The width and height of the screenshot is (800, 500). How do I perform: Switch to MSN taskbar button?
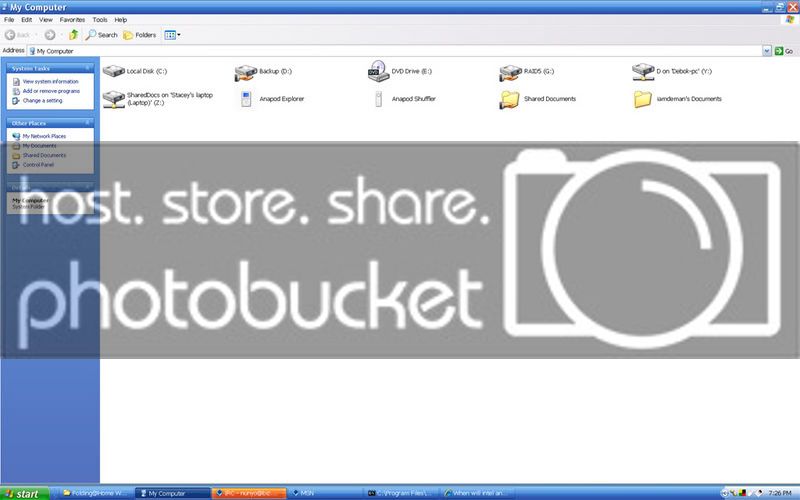click(x=324, y=493)
